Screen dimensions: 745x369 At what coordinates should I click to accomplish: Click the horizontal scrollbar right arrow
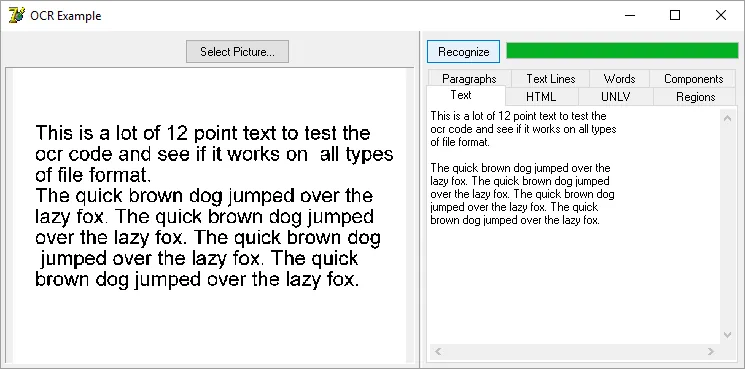(x=711, y=351)
